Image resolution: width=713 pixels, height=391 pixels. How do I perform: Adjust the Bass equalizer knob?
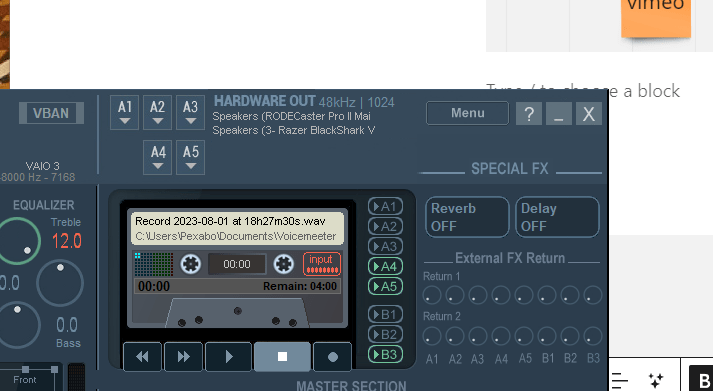(17, 325)
